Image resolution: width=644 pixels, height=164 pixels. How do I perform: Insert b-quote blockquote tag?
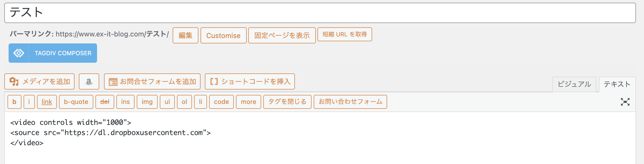coord(76,102)
